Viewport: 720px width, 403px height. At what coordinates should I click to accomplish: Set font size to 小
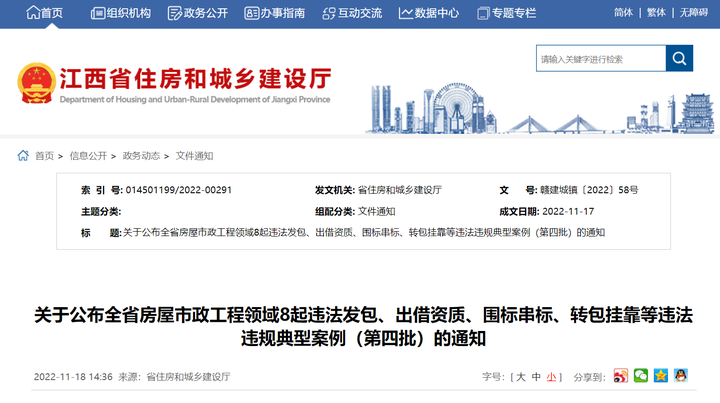pos(551,377)
